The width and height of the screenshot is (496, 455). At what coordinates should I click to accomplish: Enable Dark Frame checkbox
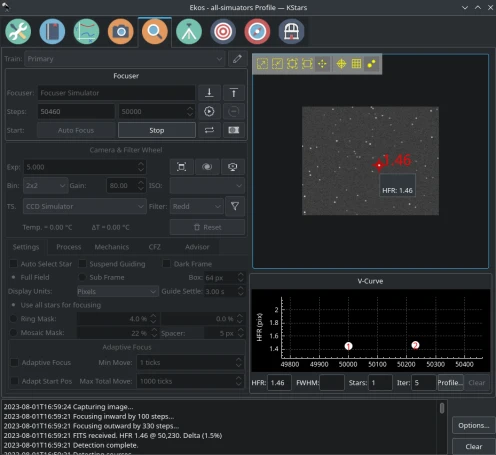pos(166,264)
